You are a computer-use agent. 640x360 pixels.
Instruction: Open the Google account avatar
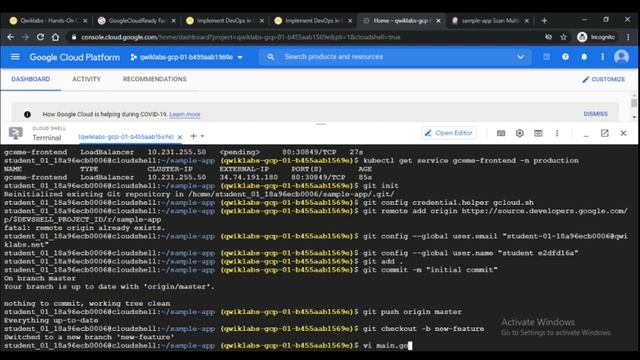621,57
